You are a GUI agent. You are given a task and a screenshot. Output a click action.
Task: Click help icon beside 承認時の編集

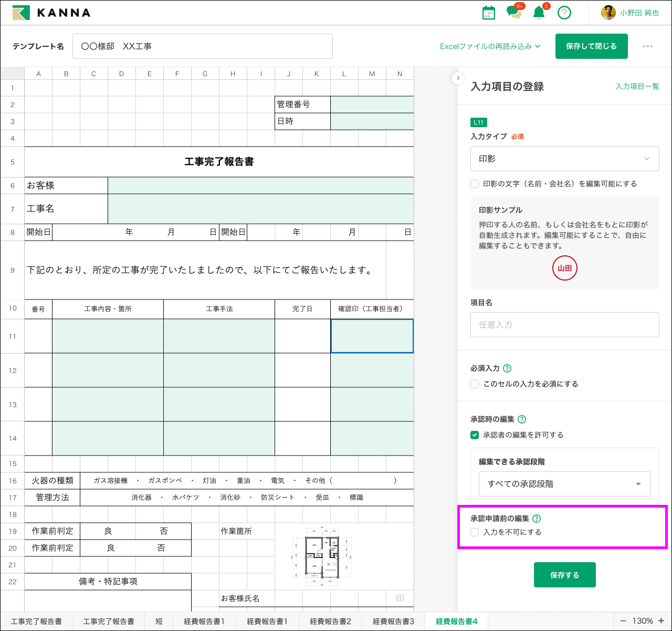point(522,419)
